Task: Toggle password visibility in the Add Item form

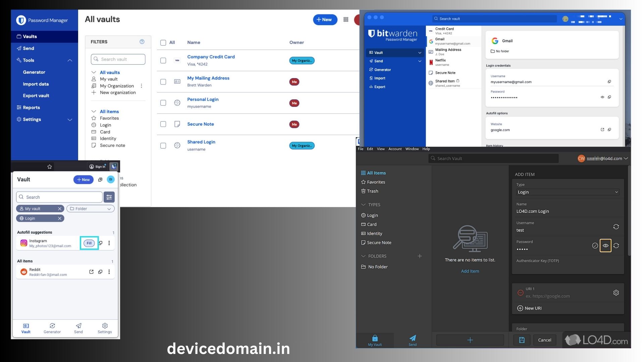Action: point(605,246)
